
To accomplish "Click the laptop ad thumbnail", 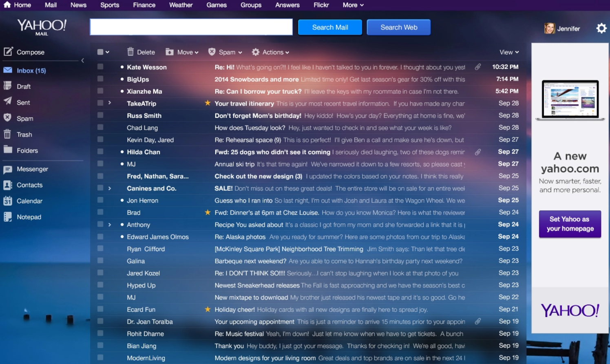I will pos(570,100).
